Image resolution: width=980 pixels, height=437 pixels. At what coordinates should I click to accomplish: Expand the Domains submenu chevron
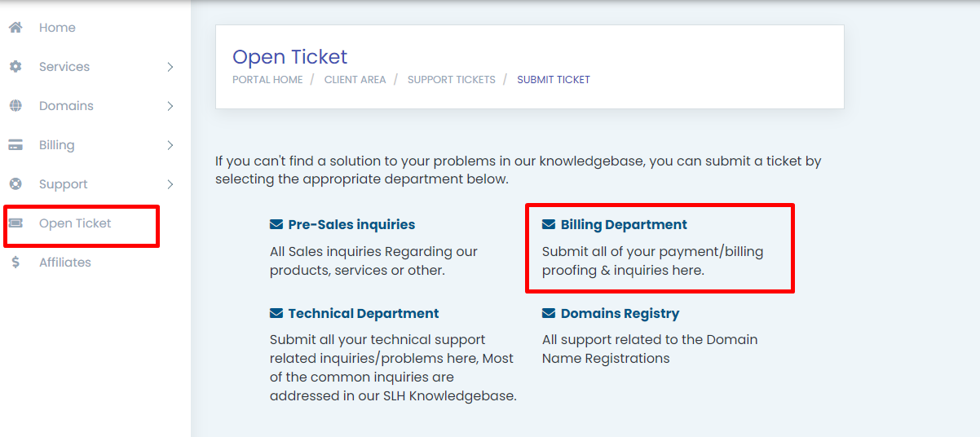(x=170, y=106)
